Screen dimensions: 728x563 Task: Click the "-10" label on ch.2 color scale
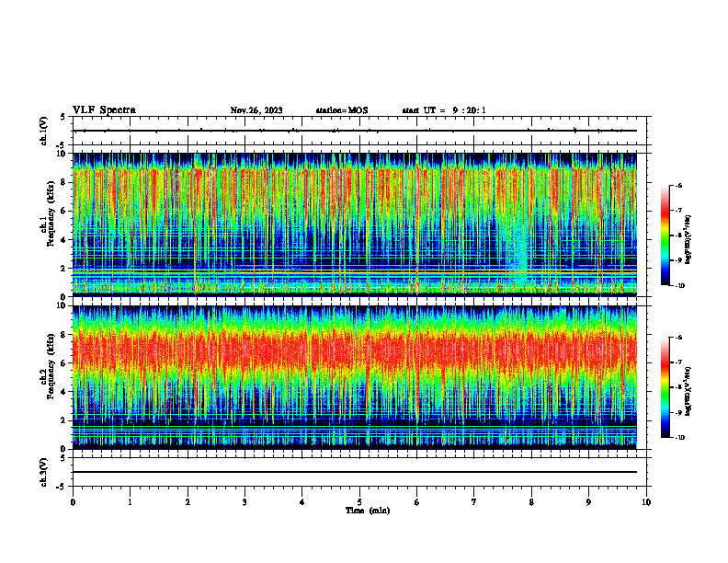(680, 437)
